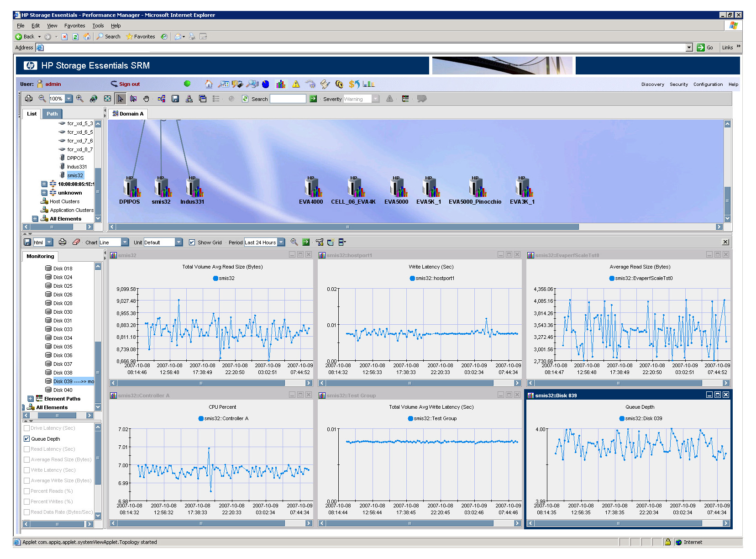
Task: Click the smis32 chart horizontal scrollbar
Action: click(211, 383)
